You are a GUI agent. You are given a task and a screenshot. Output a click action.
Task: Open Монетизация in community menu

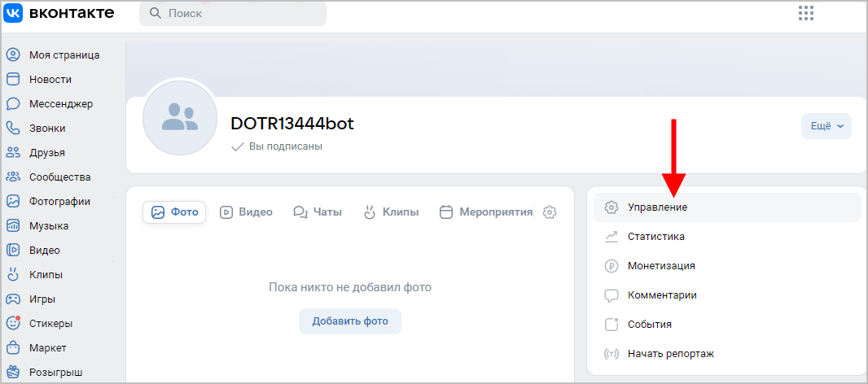(x=727, y=266)
